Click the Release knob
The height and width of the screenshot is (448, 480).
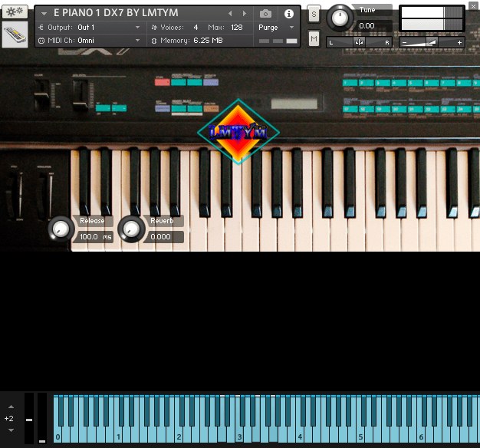tap(61, 229)
